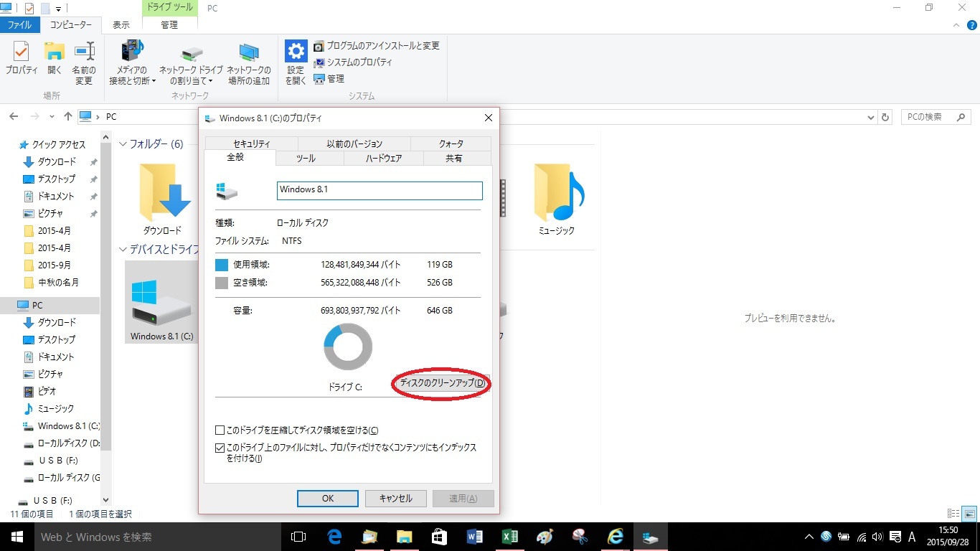The width and height of the screenshot is (980, 551).
Task: Open Word from the taskbar
Action: (474, 537)
